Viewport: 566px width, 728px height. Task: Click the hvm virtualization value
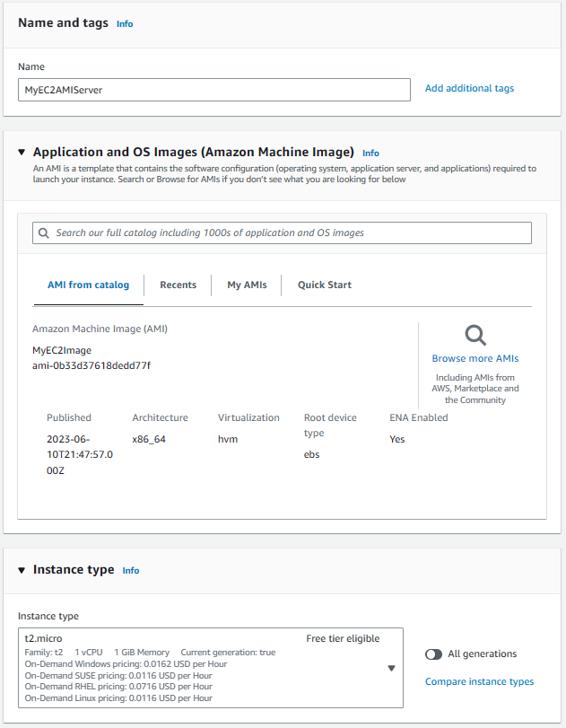pos(228,439)
